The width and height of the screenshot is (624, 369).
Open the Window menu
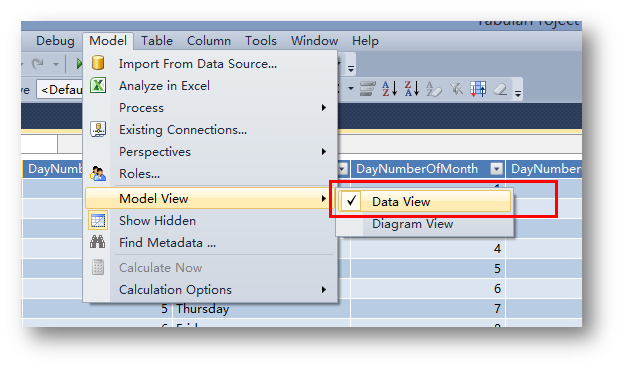pos(314,41)
